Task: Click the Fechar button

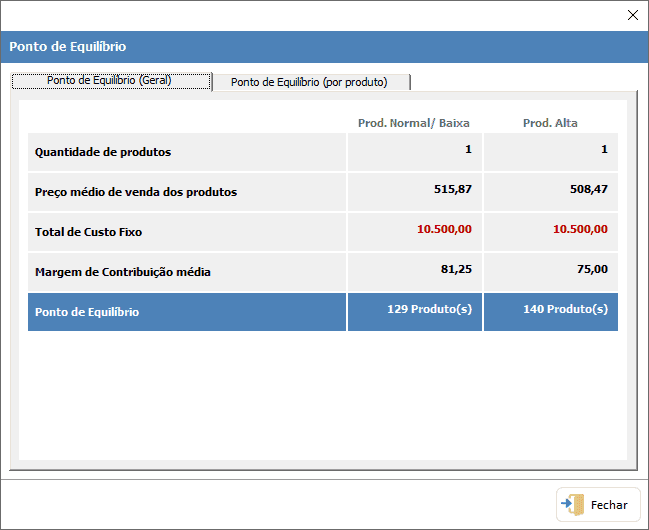Action: coord(598,504)
